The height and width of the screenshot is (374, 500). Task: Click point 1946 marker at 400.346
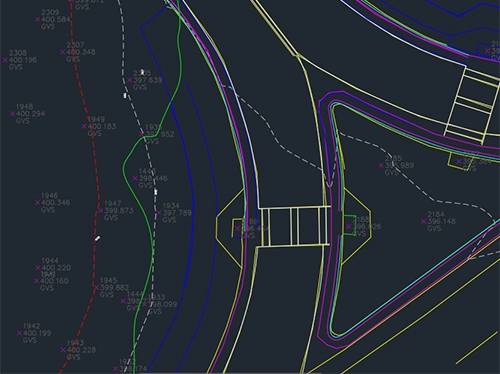pyautogui.click(x=38, y=202)
